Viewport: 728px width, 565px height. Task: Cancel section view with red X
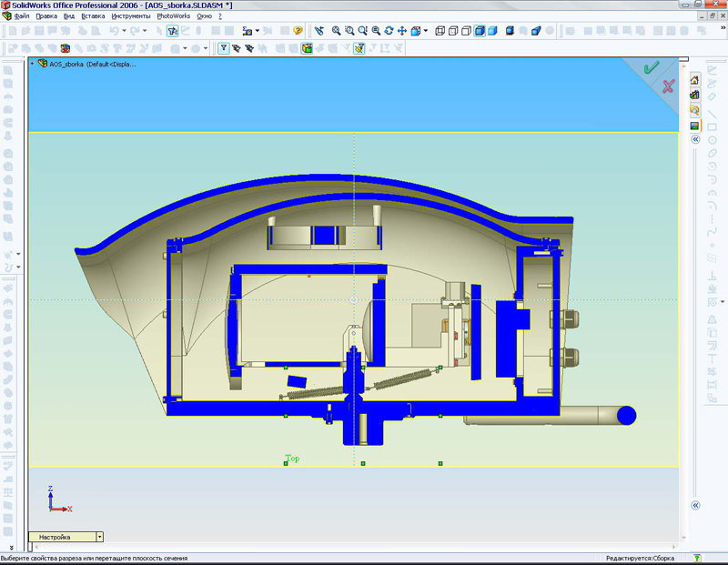[668, 86]
